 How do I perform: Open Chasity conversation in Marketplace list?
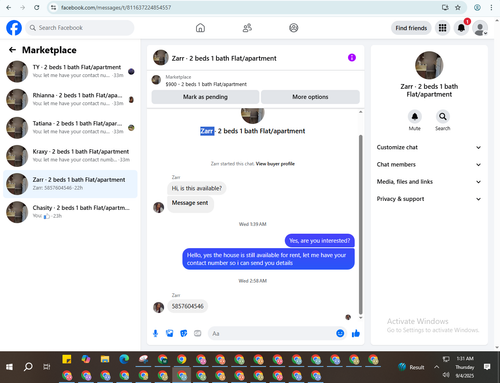[x=70, y=212]
